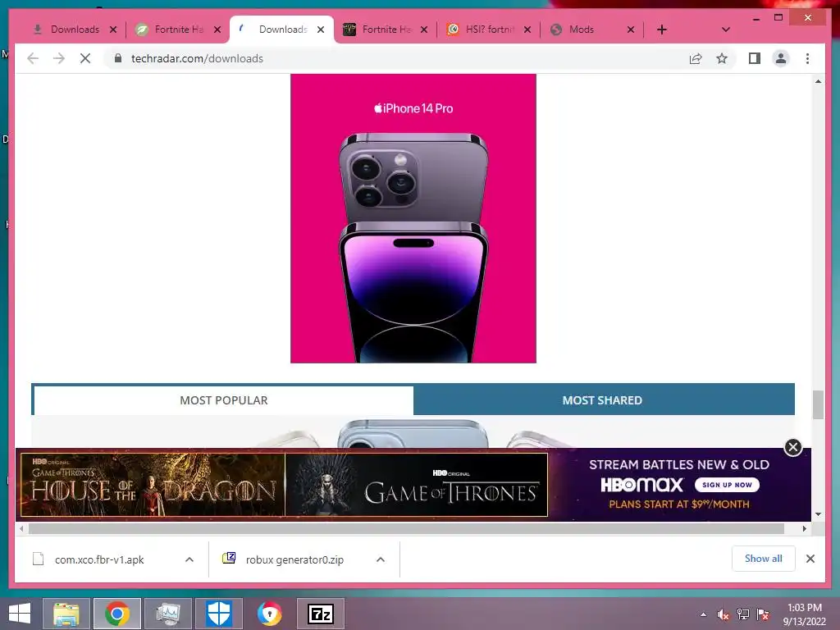Close the Mods tab
840x630 pixels.
pos(631,30)
